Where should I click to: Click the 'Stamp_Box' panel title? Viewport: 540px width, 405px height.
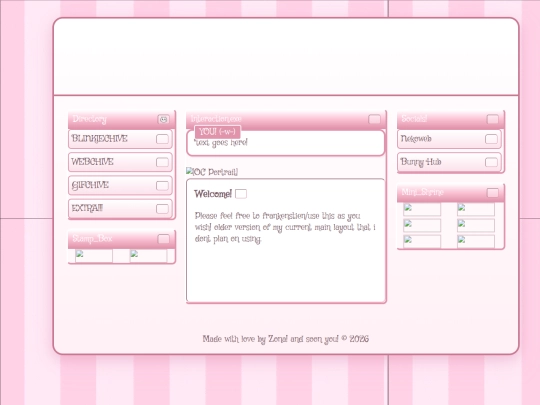point(92,239)
